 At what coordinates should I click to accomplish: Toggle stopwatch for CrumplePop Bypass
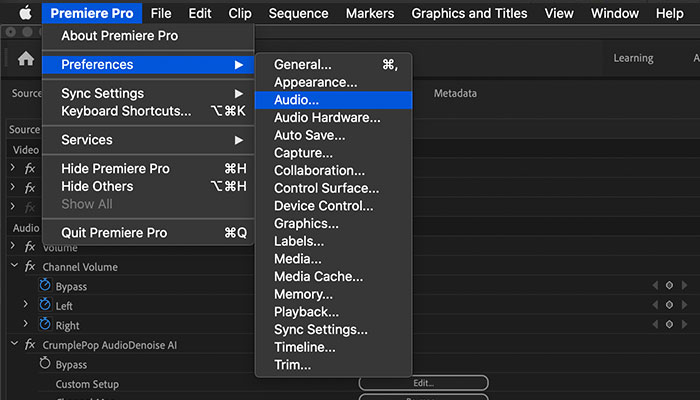pos(45,363)
